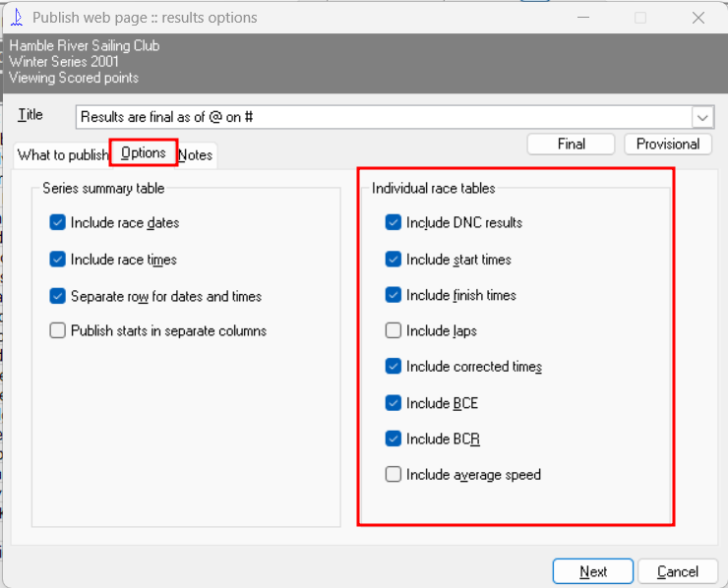Toggle Include BCE checkbox

[394, 403]
